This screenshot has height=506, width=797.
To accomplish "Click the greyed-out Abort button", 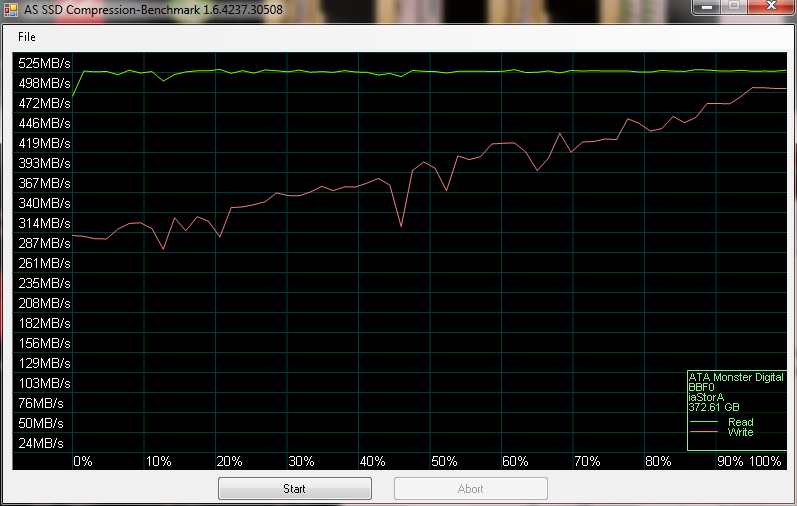I will (x=470, y=489).
